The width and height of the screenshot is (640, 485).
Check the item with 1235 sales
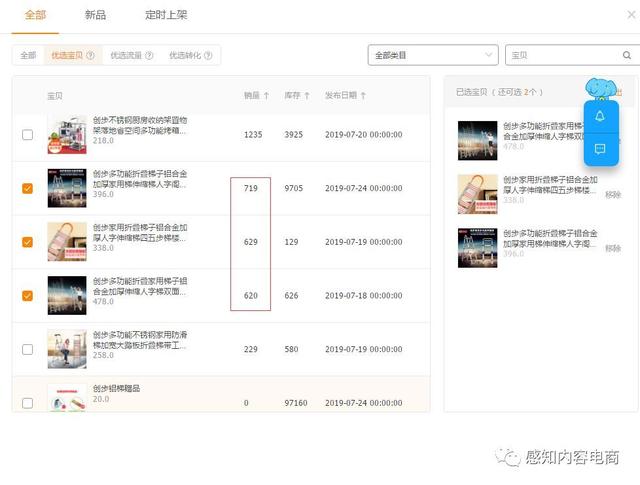tap(27, 134)
